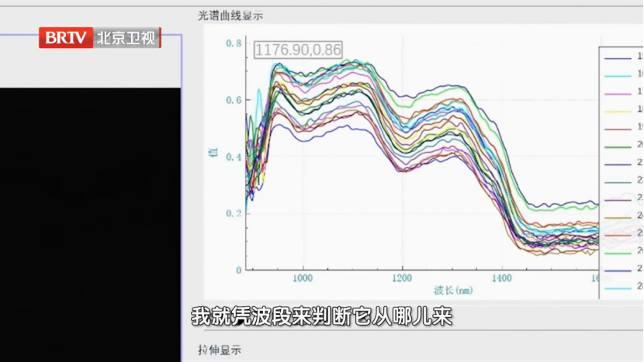Click the 1176.90,0.86 coordinate readout box
The image size is (644, 362).
tap(298, 50)
